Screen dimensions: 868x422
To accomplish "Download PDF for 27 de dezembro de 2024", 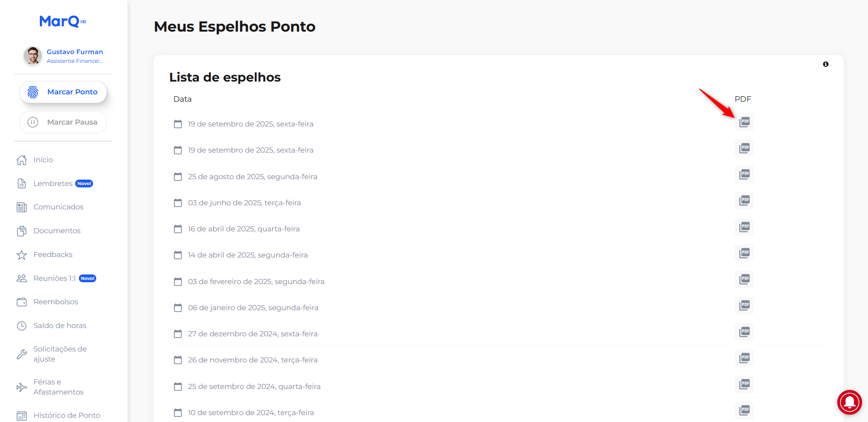I will pyautogui.click(x=744, y=332).
